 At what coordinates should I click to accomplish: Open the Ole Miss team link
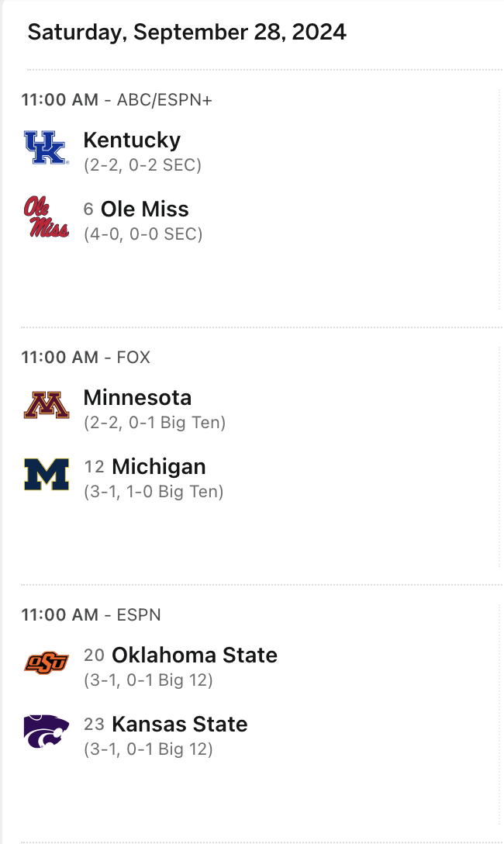pyautogui.click(x=145, y=209)
